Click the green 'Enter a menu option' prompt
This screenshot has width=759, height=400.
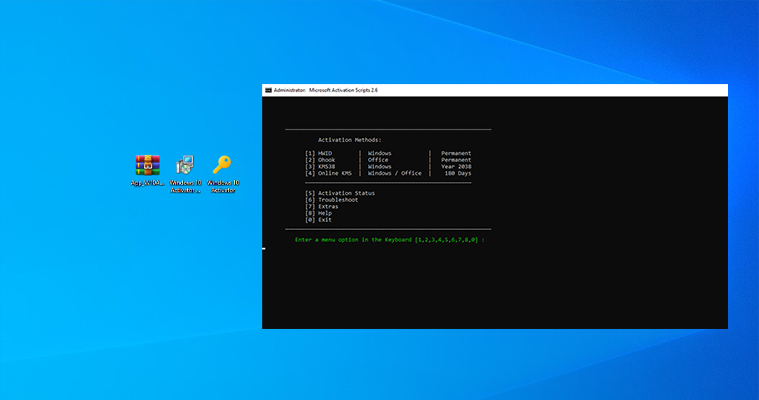(390, 240)
